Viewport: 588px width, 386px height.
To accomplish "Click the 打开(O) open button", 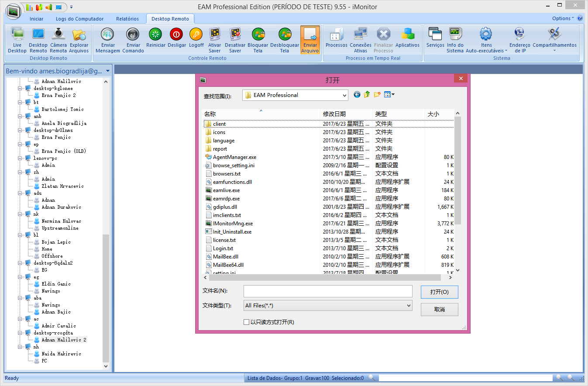I will (439, 292).
